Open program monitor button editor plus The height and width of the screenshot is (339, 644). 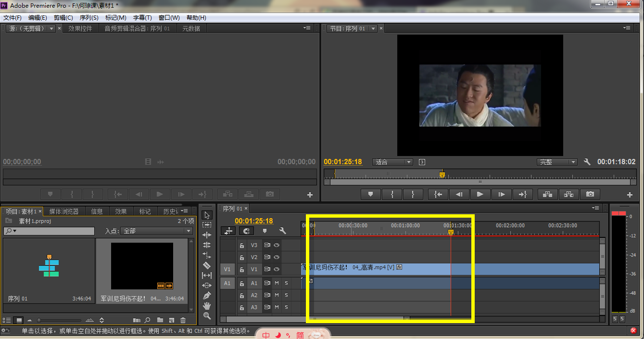630,195
